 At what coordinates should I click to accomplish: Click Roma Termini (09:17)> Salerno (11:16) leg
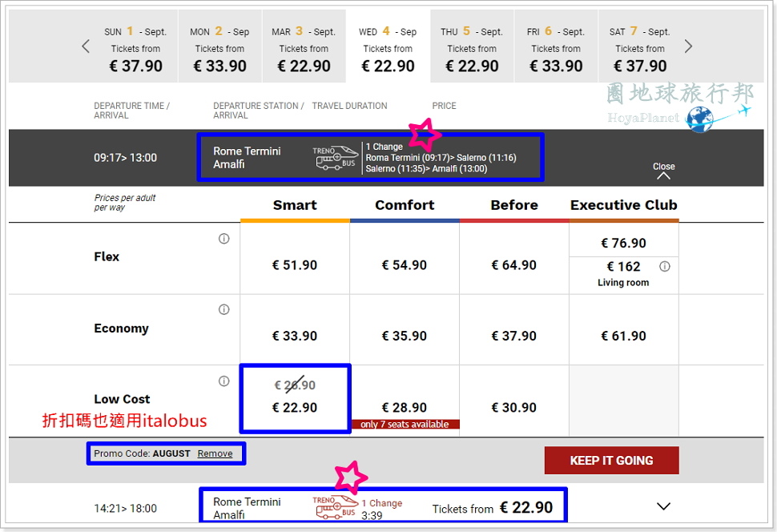pos(441,158)
